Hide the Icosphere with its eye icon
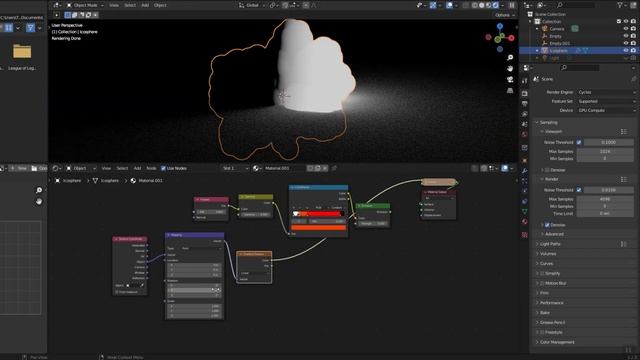Viewport: 640px width, 360px height. (x=626, y=51)
